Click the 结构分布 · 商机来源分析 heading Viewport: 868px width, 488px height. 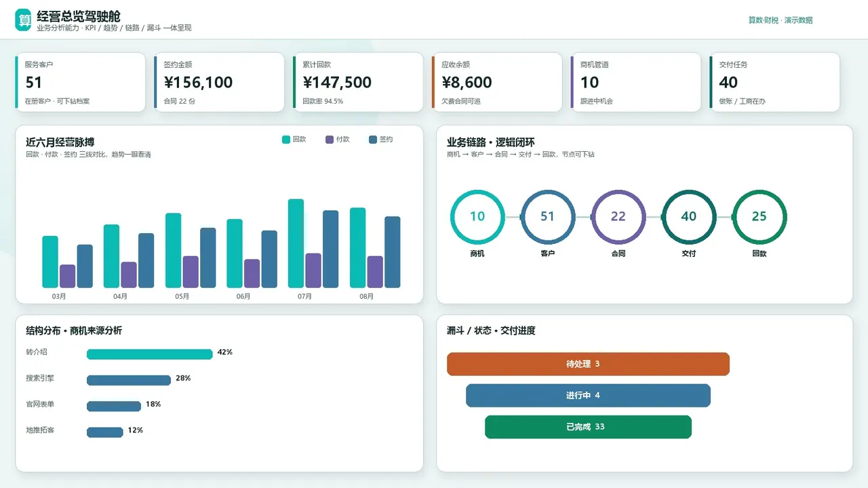[x=74, y=331]
